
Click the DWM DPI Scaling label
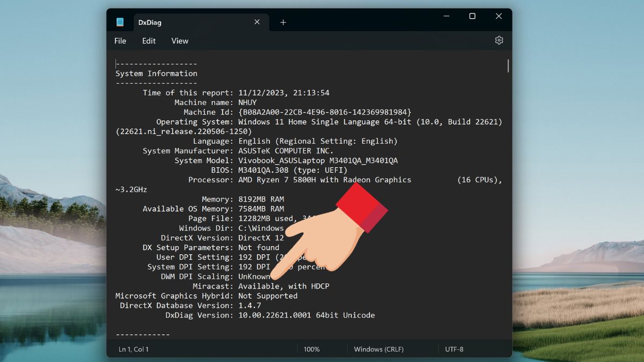pos(197,276)
